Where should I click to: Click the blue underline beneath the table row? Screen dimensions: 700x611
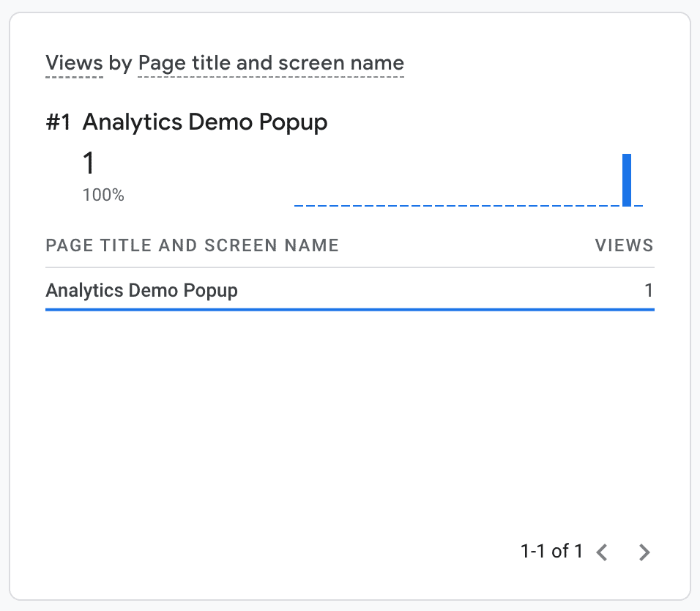point(350,310)
